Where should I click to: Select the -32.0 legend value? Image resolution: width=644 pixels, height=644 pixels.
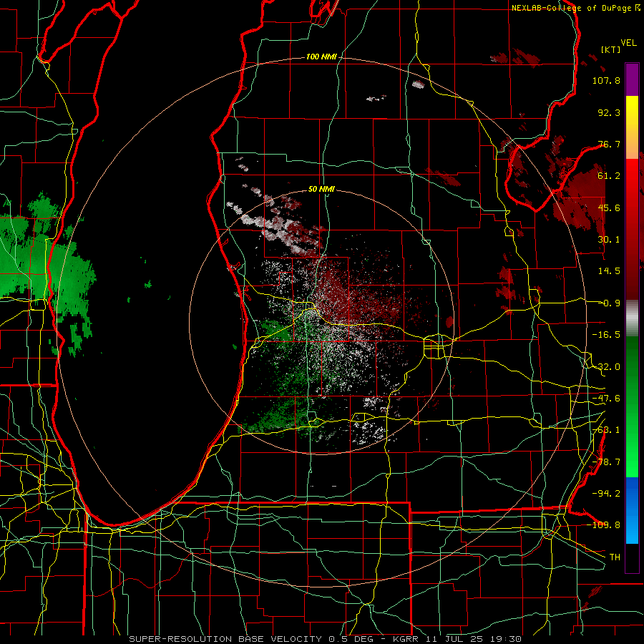[606, 367]
